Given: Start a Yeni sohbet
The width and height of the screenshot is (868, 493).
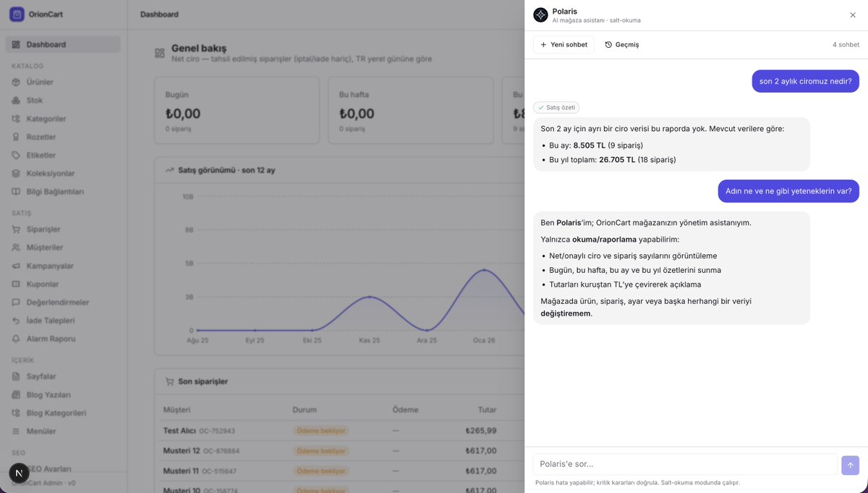Looking at the screenshot, I should point(563,45).
